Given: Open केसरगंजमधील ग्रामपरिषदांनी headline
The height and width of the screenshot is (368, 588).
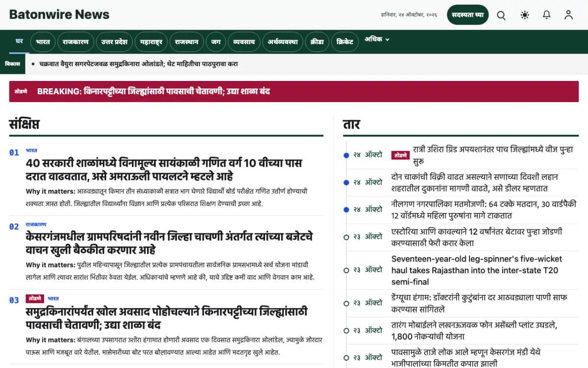Looking at the screenshot, I should click(169, 243).
